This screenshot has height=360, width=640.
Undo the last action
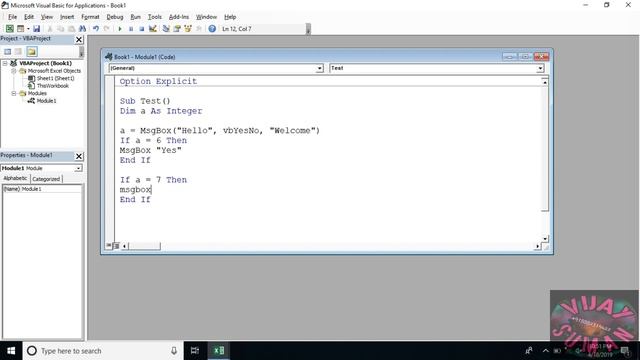coord(96,29)
